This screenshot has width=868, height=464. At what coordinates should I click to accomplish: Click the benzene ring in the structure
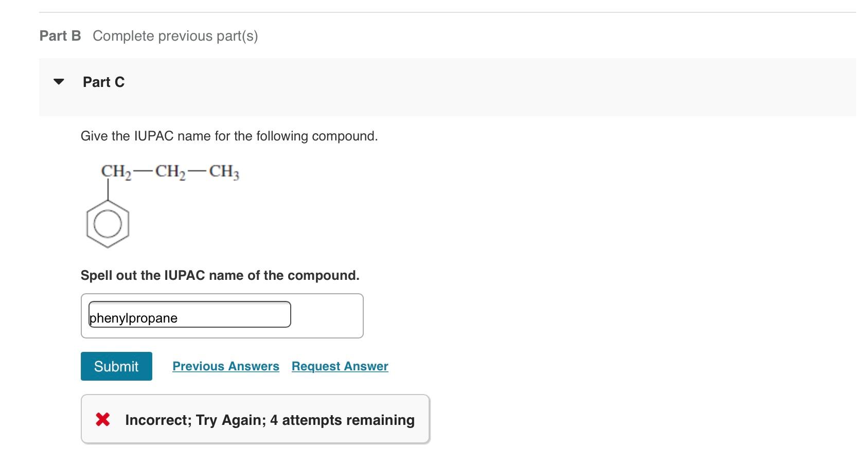pyautogui.click(x=107, y=225)
